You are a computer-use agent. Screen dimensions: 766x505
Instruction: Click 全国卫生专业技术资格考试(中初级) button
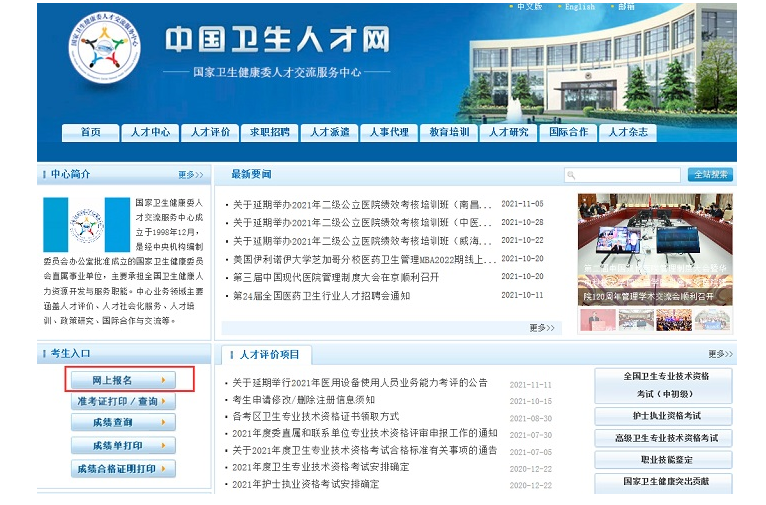tap(663, 385)
